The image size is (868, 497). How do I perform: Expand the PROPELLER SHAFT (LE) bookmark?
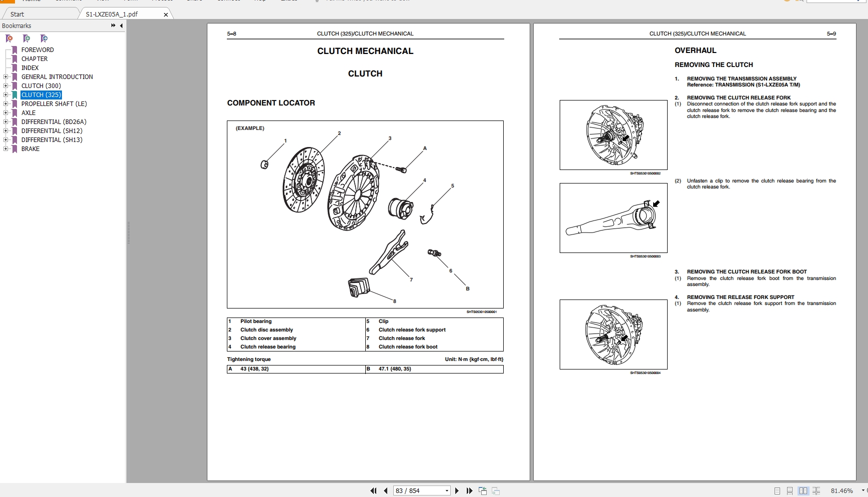5,104
